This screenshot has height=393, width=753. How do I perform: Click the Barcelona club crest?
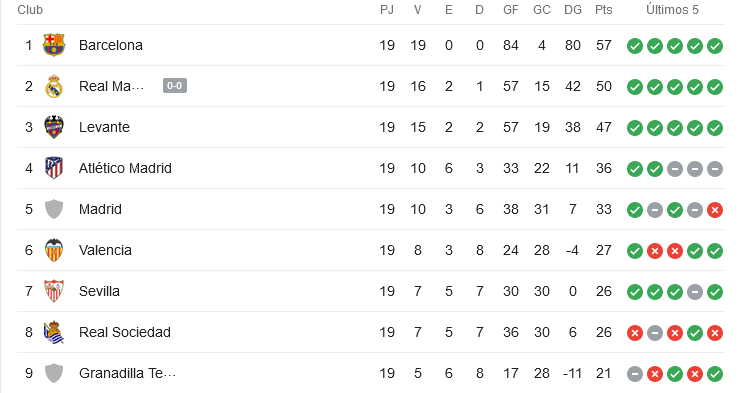pos(54,45)
